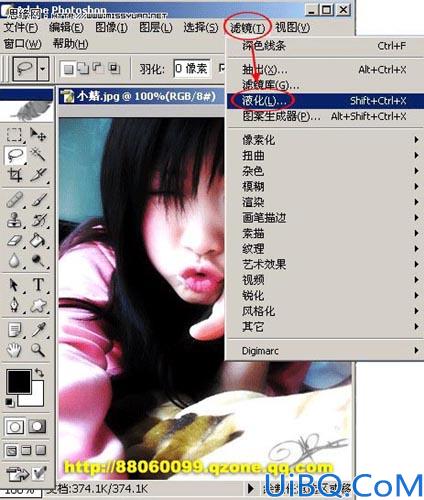Select the Magic Wand tool
The image size is (424, 500).
(38, 155)
